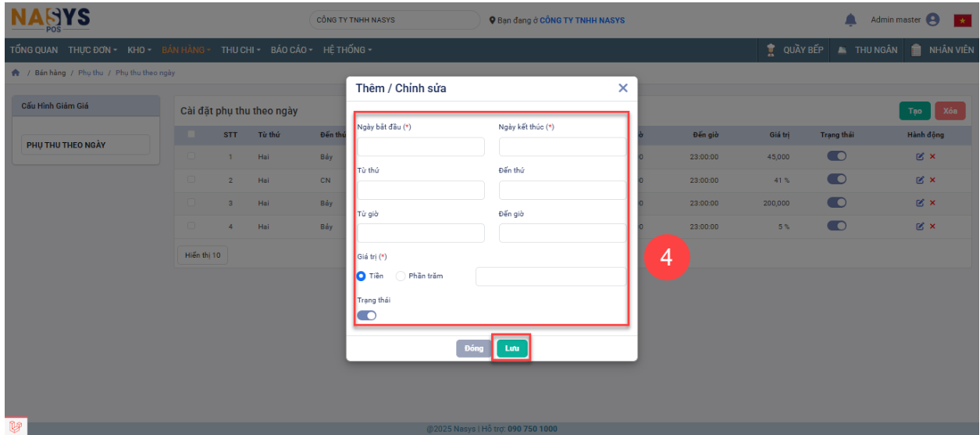Click the Nhân Viên staff icon
Screen dimensions: 980x435
coord(917,50)
